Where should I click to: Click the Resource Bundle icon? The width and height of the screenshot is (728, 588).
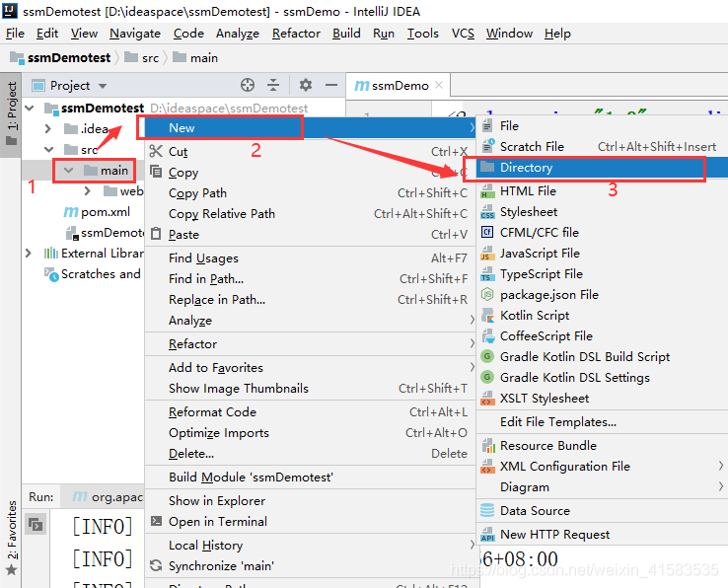(x=488, y=445)
